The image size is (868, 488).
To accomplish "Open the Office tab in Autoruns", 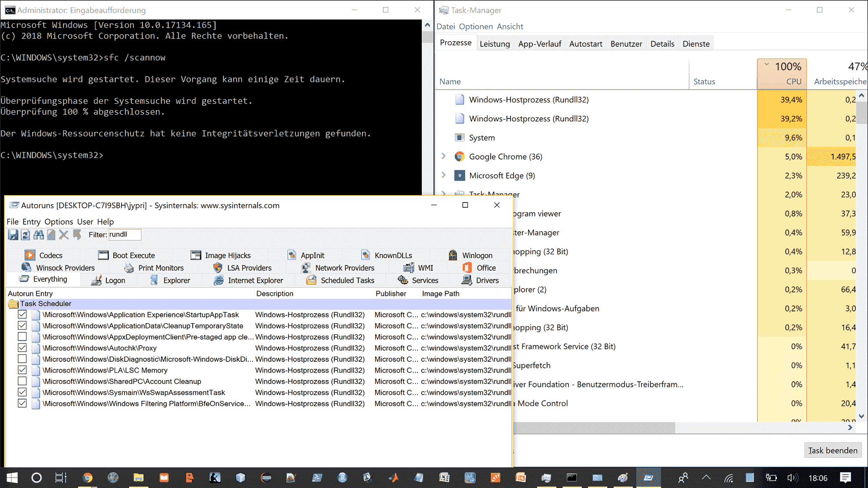I will (479, 268).
